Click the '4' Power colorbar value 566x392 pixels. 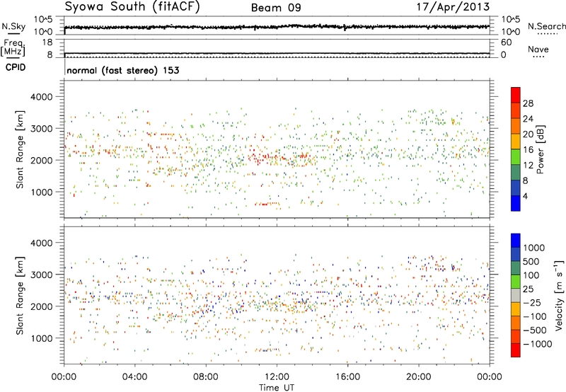tap(525, 196)
